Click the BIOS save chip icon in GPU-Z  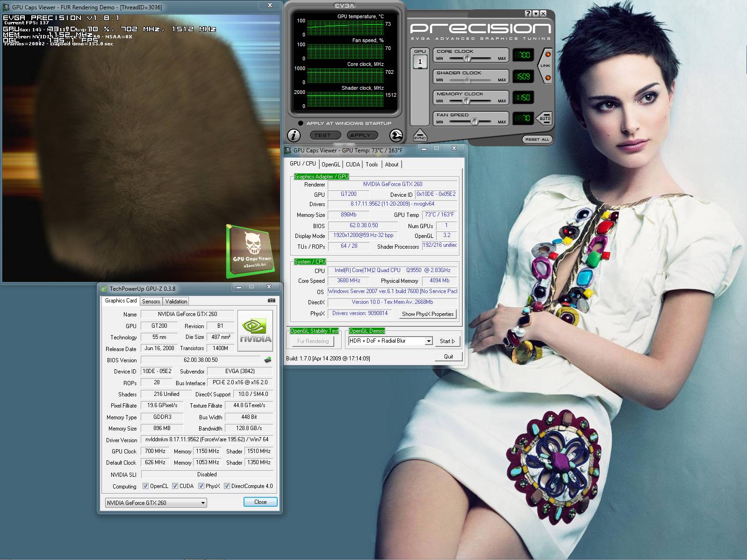click(x=268, y=360)
